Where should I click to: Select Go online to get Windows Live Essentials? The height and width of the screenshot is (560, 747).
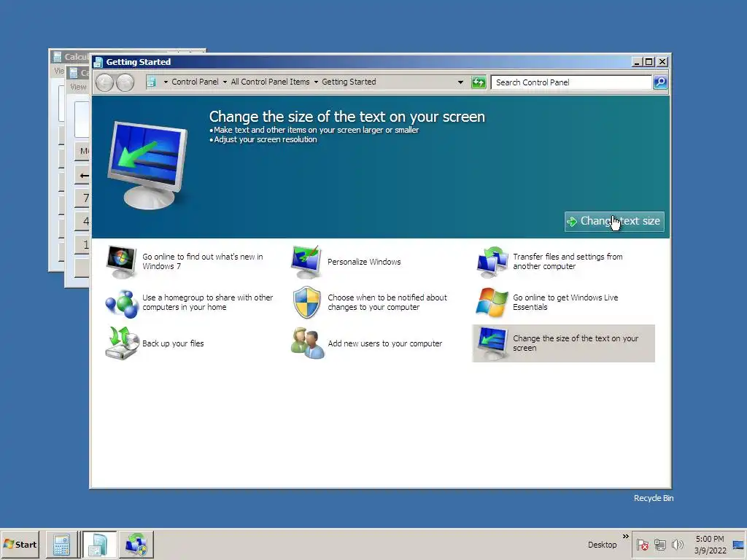[565, 303]
